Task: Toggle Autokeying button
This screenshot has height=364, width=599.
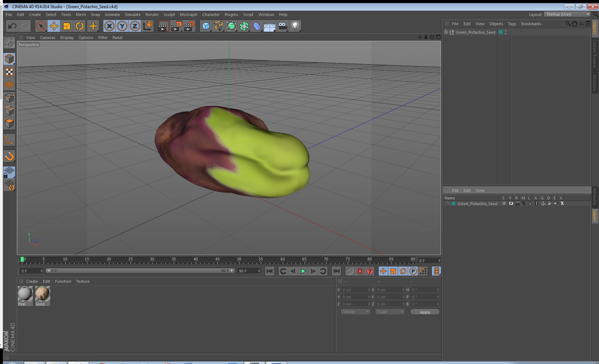Action: click(x=360, y=271)
